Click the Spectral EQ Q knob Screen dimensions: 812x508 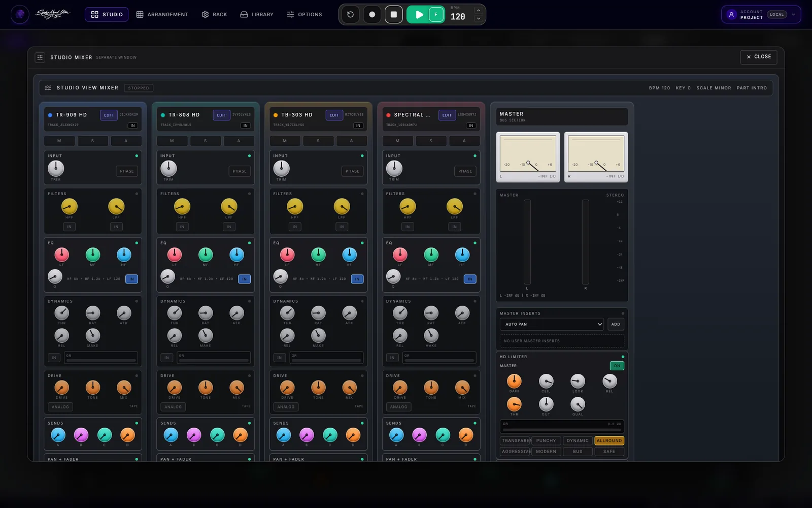(393, 276)
